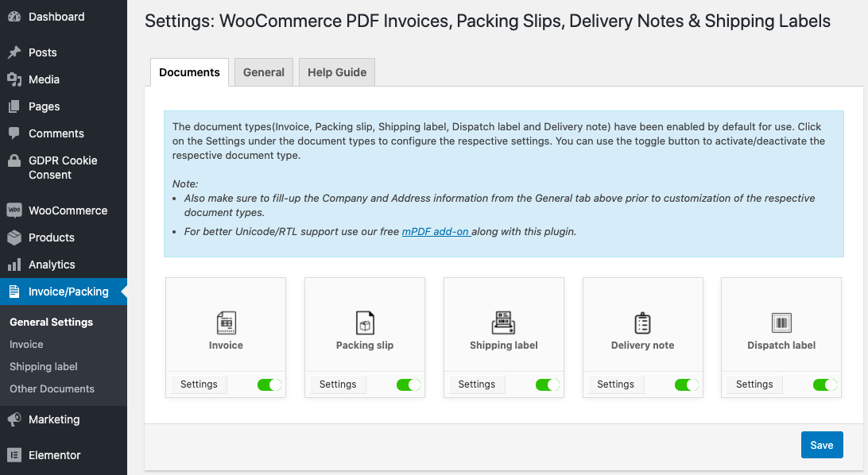Click the Comments speech bubble icon

click(14, 133)
